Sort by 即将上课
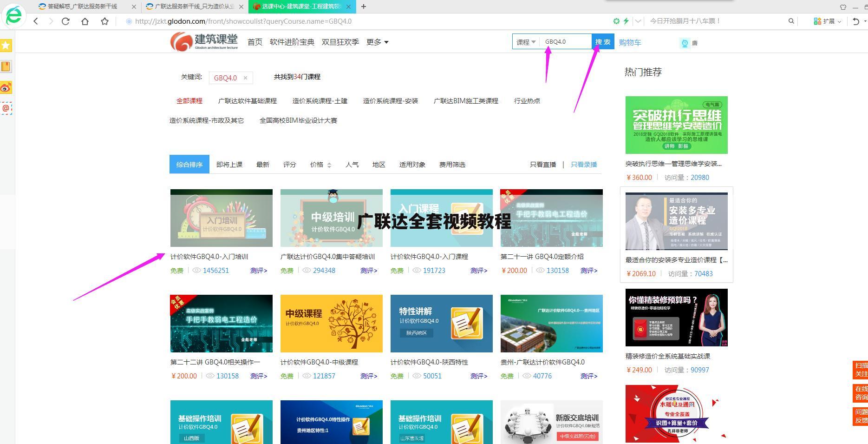Screen dimensions: 868x444 pos(229,165)
